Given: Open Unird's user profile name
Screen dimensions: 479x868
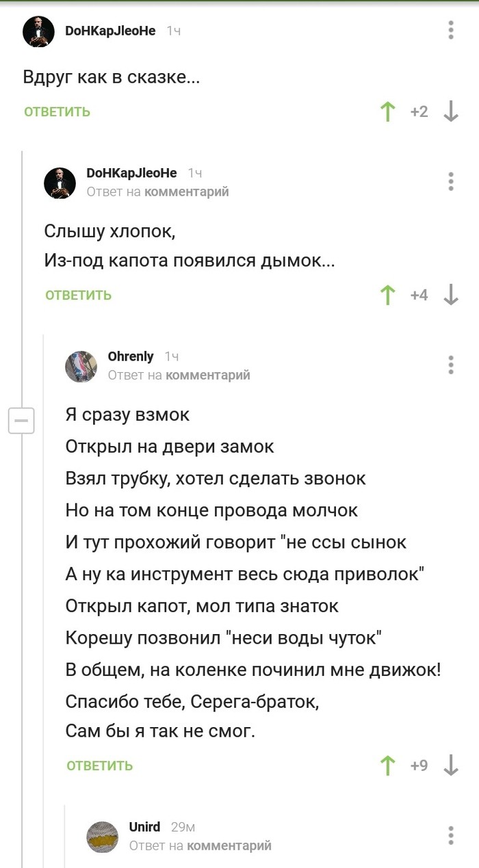Looking at the screenshot, I should (x=145, y=827).
